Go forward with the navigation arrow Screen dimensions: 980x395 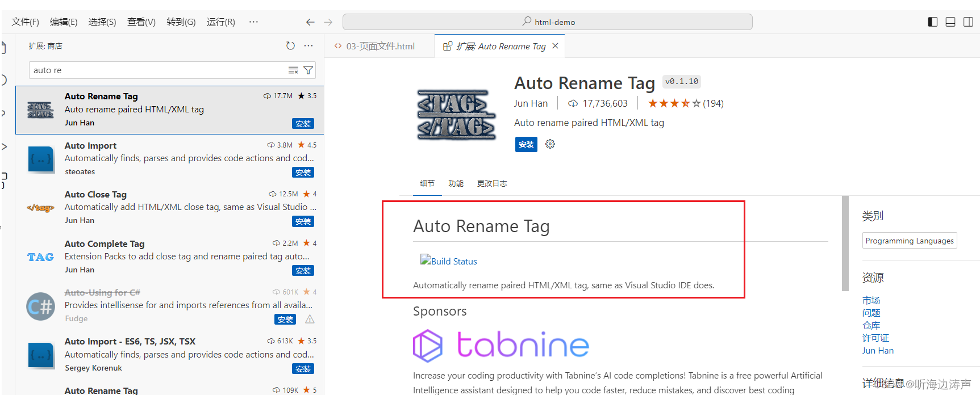tap(328, 22)
